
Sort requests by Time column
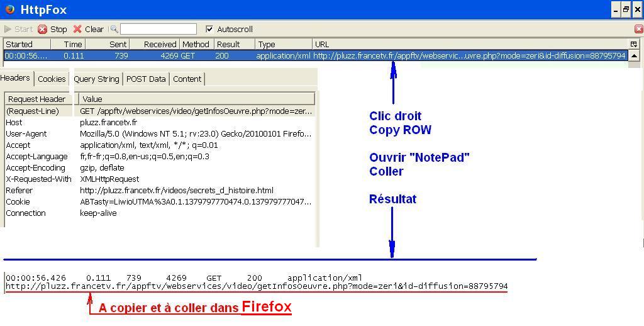[73, 44]
